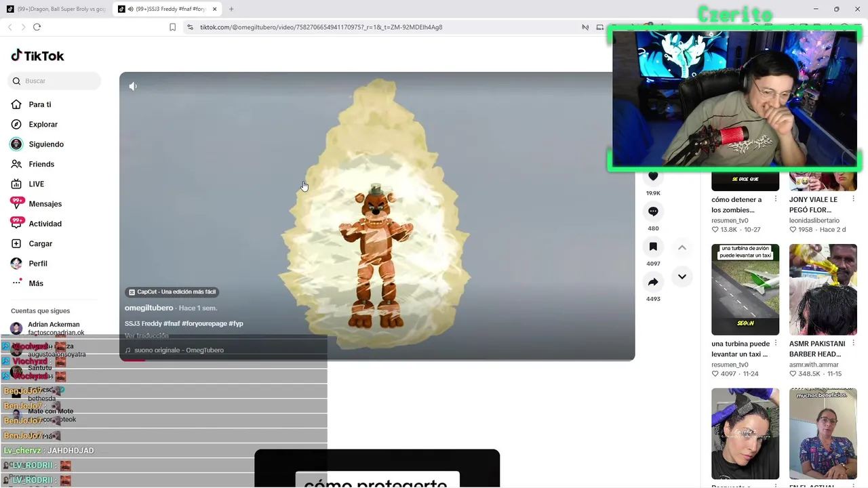Click resumen_tv0 under the turbina video

(730, 365)
